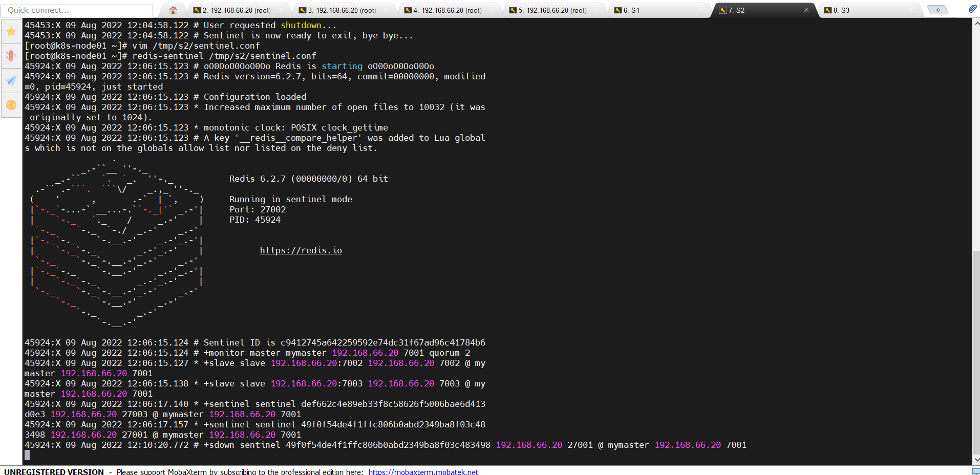Click the 'Configuration loaded' log text

pos(255,97)
